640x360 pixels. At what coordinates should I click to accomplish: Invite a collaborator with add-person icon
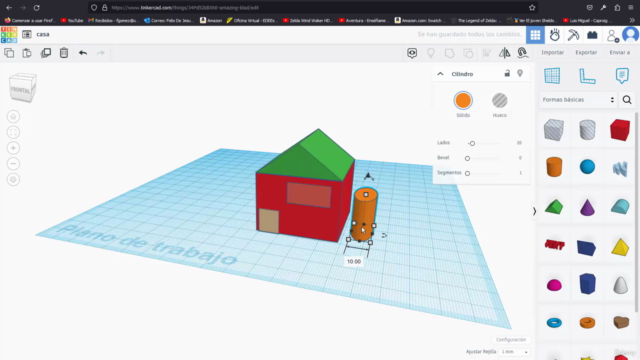coord(612,36)
